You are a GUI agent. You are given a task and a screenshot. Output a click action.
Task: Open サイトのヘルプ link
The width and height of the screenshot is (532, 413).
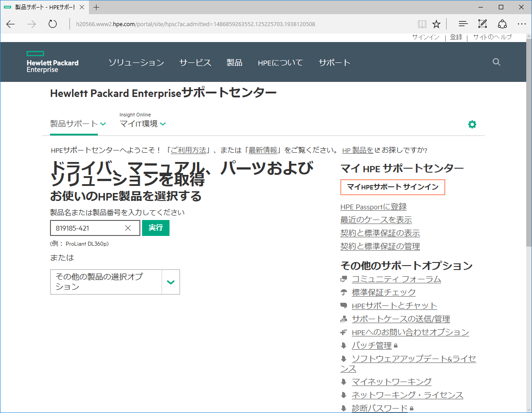(x=492, y=37)
